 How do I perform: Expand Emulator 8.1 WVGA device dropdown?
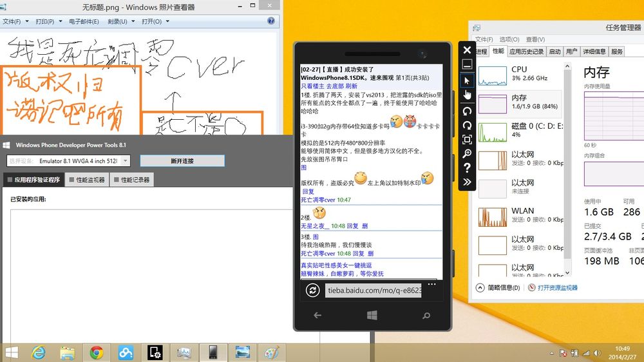pyautogui.click(x=126, y=160)
